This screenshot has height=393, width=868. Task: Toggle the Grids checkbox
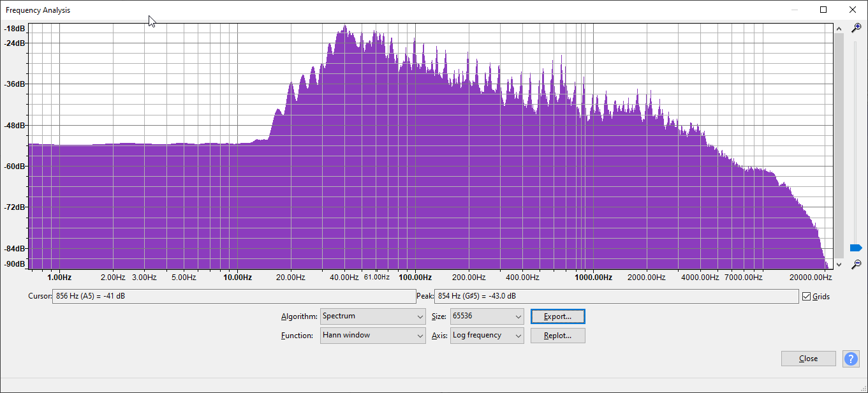(x=807, y=297)
